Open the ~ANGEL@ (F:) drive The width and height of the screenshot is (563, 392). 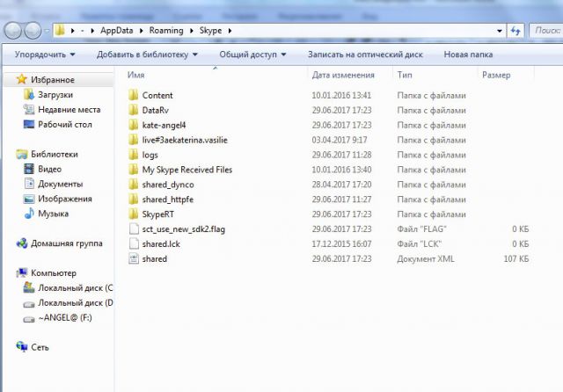click(65, 318)
